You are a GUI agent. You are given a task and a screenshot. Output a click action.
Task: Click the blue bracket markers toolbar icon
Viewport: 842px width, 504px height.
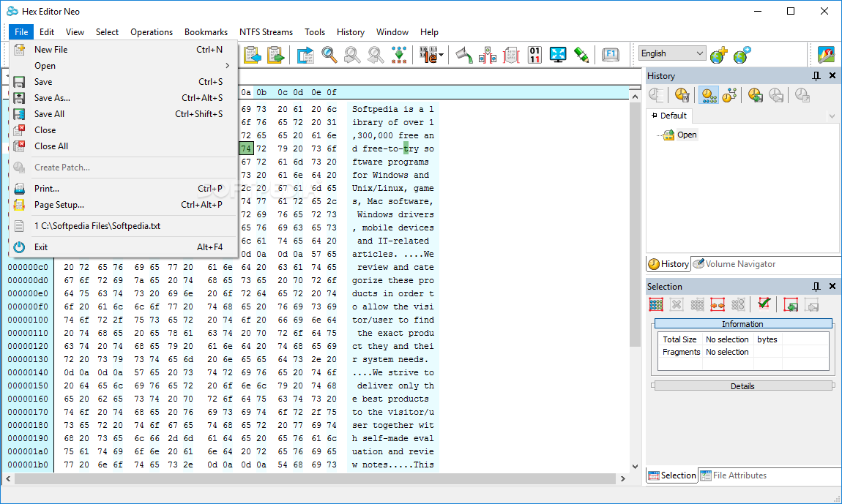pyautogui.click(x=488, y=55)
